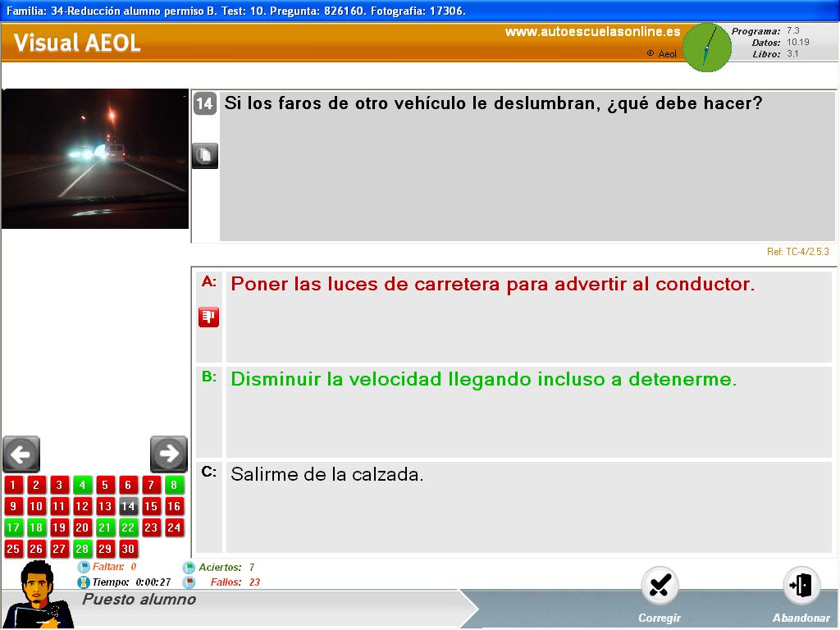This screenshot has height=630, width=840.
Task: Click the hourglass Tiempo timer icon
Action: (83, 582)
